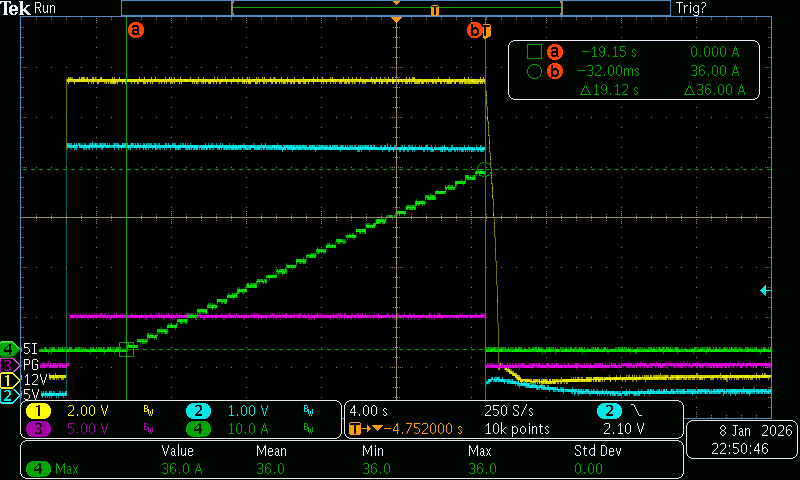Select the PG channel 3 ground indicator
Screen dimensions: 800x480
(10, 365)
